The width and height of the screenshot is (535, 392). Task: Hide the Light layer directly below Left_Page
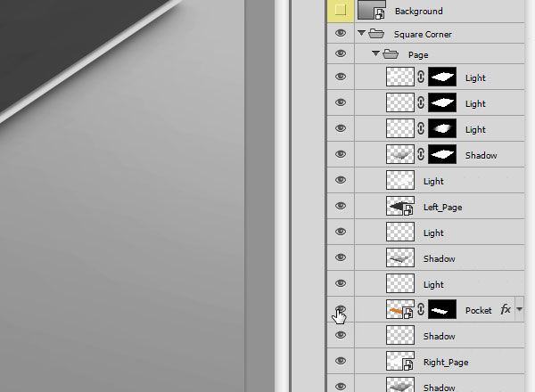pyautogui.click(x=341, y=232)
